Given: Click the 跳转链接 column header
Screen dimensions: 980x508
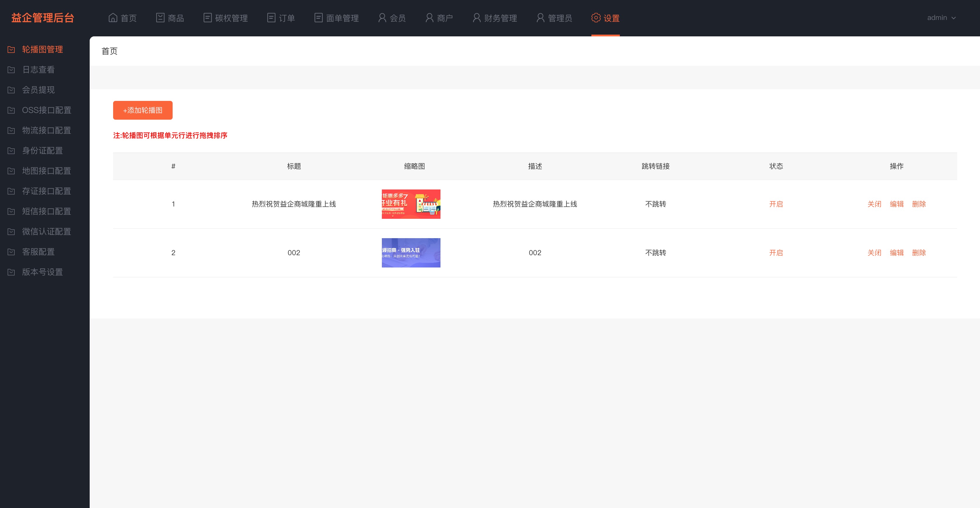Looking at the screenshot, I should click(x=656, y=166).
